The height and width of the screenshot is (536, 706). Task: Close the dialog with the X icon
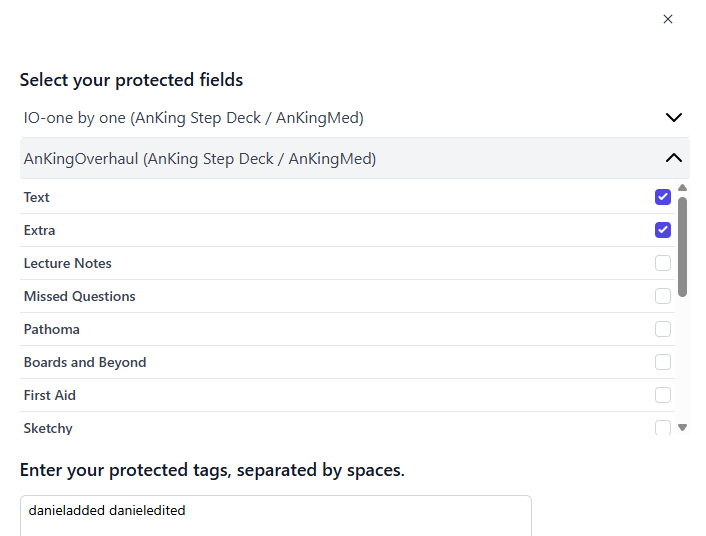668,19
